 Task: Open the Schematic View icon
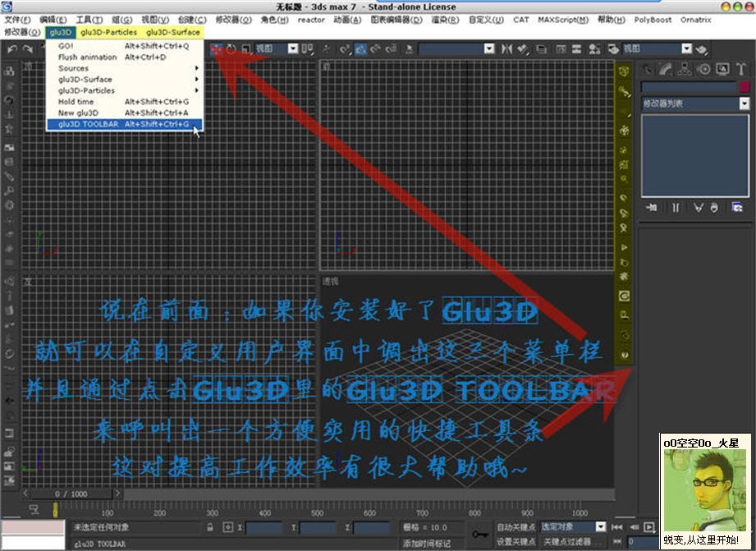pyautogui.click(x=576, y=49)
